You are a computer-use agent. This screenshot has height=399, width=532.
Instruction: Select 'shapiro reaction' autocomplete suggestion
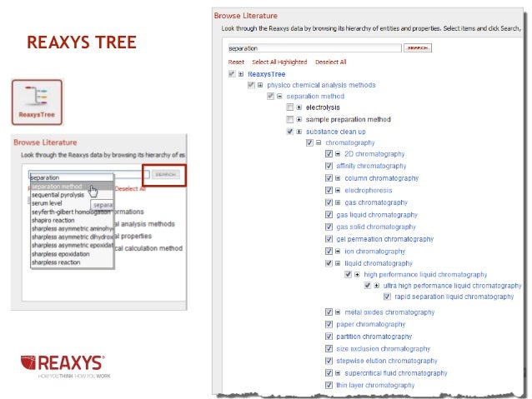tap(72, 220)
